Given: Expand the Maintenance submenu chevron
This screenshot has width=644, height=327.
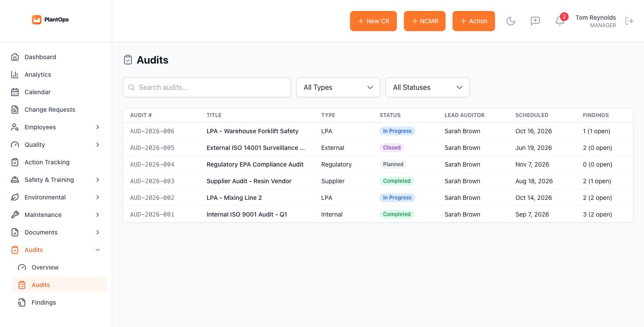Looking at the screenshot, I should coord(98,215).
